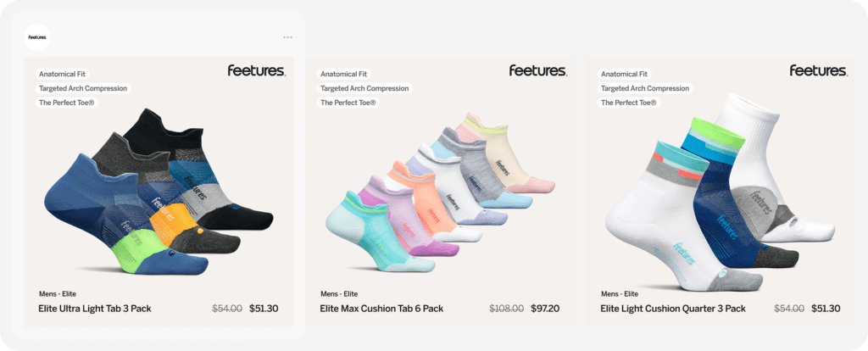868x351 pixels.
Task: Click the Feetures profile avatar icon
Action: 36,37
